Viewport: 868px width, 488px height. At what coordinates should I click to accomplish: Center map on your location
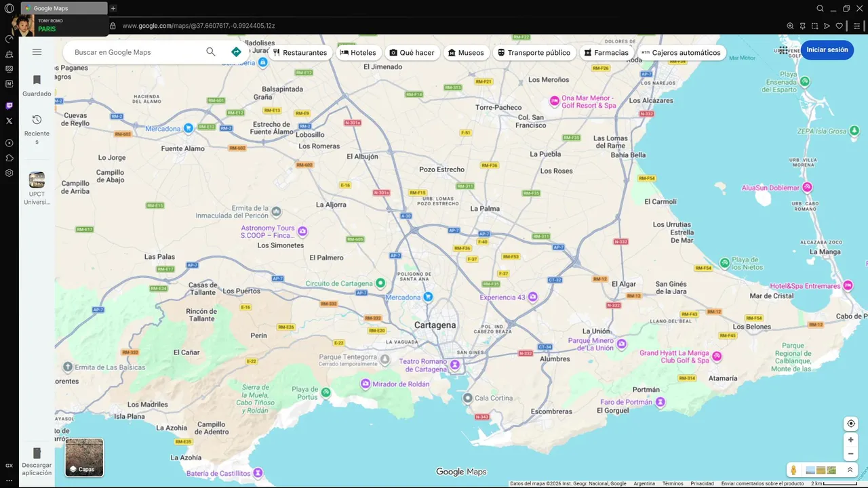click(850, 424)
